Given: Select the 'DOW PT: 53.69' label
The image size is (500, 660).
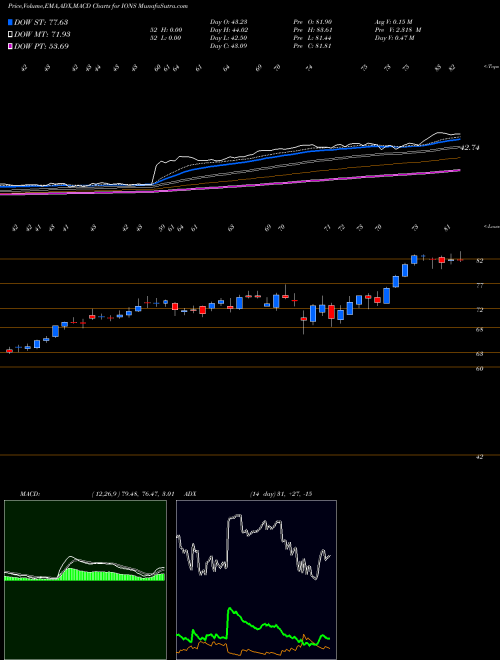Looking at the screenshot, I should coord(41,46).
